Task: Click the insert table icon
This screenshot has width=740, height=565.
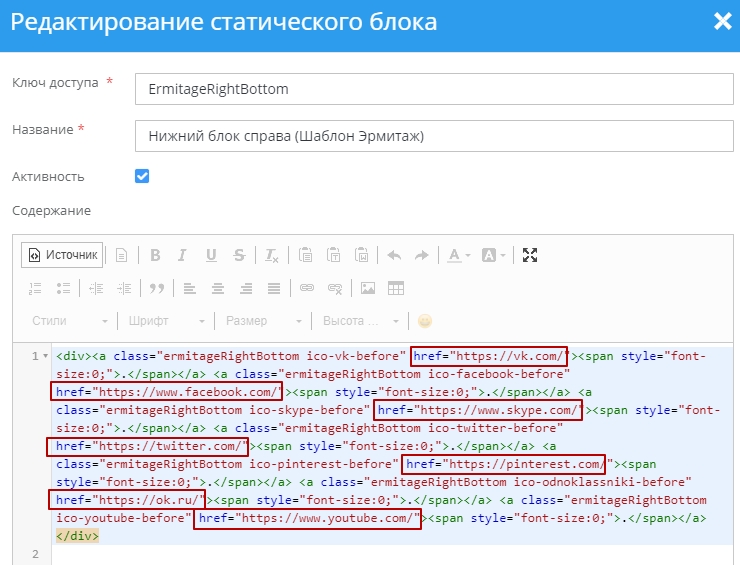Action: click(396, 288)
